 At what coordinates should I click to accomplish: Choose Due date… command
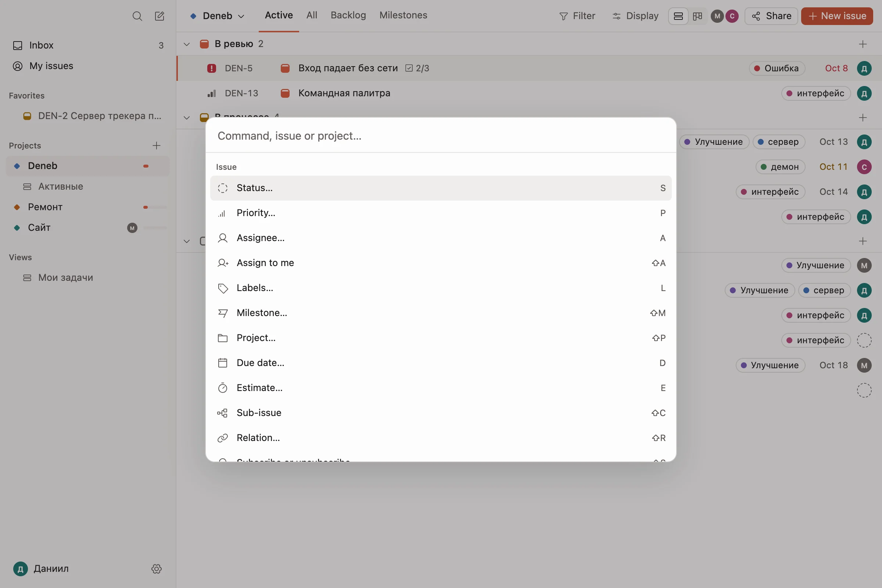click(x=441, y=363)
